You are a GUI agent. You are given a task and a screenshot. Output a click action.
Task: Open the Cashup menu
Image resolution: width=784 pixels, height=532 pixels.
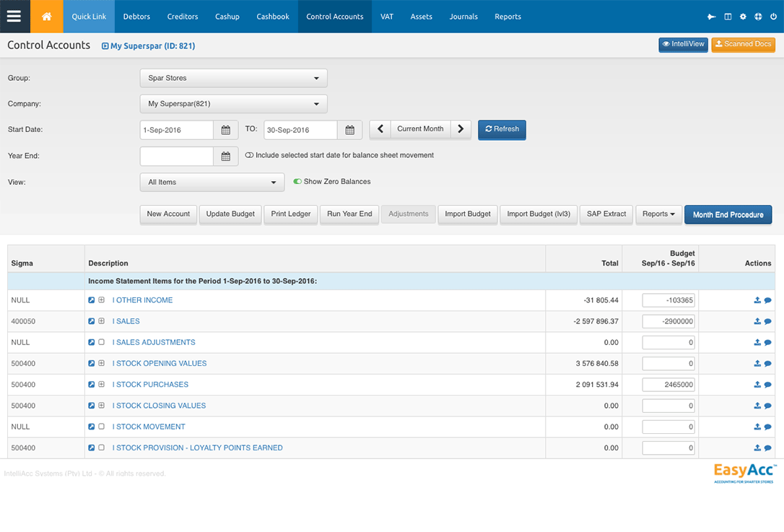227,17
